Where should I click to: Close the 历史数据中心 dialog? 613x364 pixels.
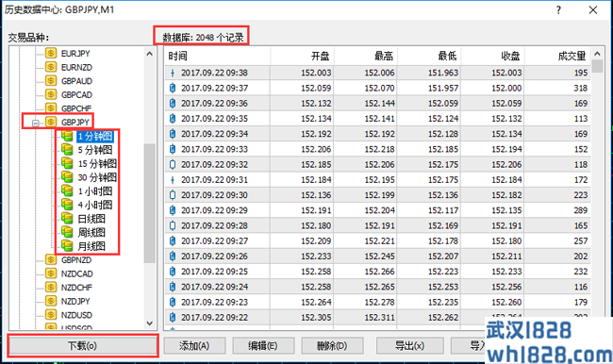tap(593, 10)
